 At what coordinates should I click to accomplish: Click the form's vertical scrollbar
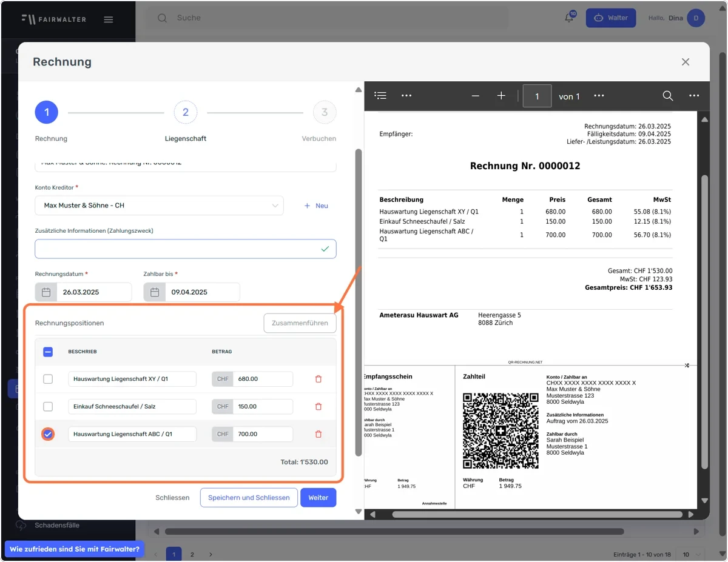click(x=358, y=302)
